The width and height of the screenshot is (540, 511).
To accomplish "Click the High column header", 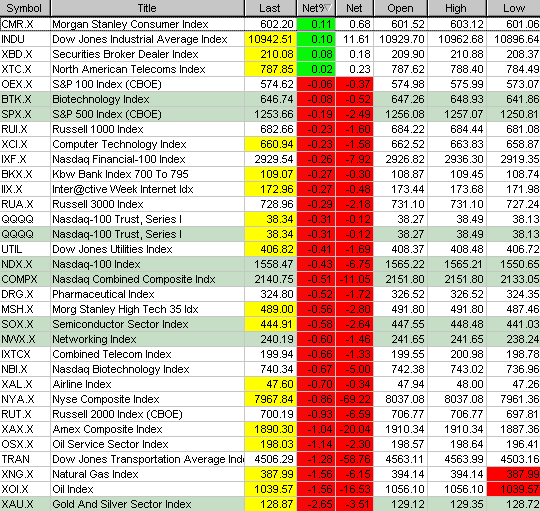I will [457, 8].
